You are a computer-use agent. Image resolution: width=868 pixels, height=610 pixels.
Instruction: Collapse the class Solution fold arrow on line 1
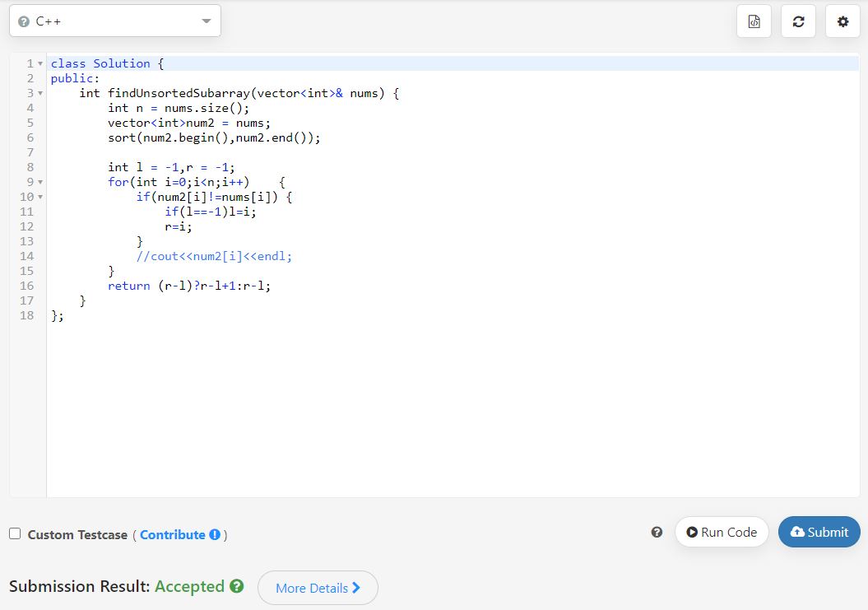click(x=40, y=63)
